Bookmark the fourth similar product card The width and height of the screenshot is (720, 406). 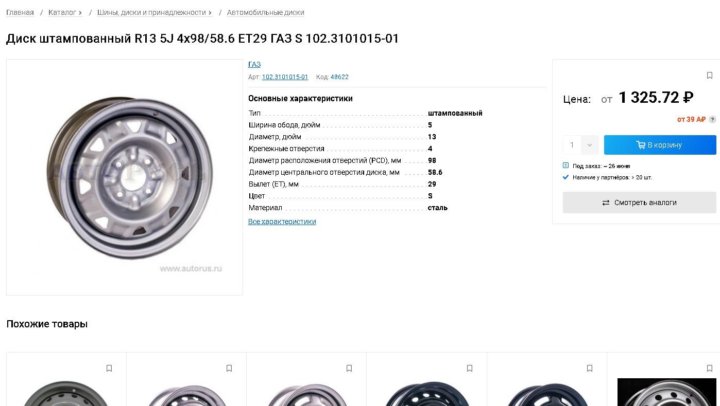click(x=469, y=368)
